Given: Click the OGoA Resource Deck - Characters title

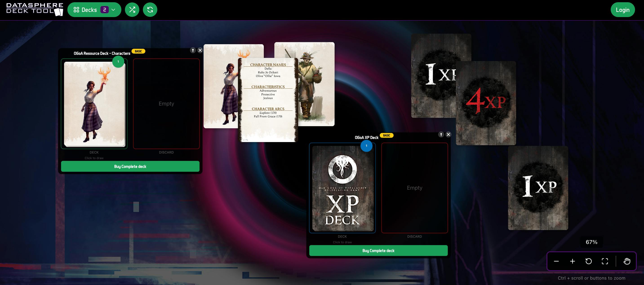Looking at the screenshot, I should (102, 53).
